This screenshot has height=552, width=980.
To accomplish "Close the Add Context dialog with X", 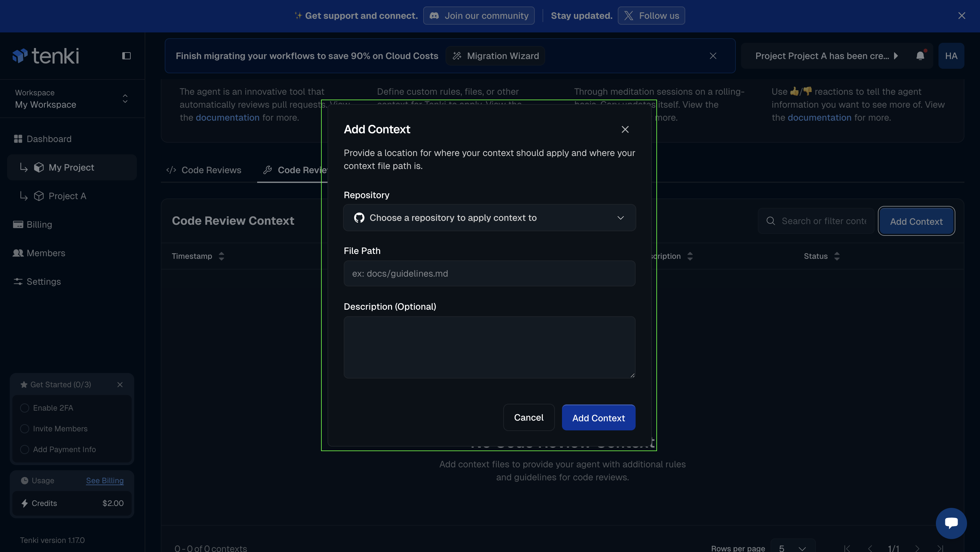I will coord(625,129).
